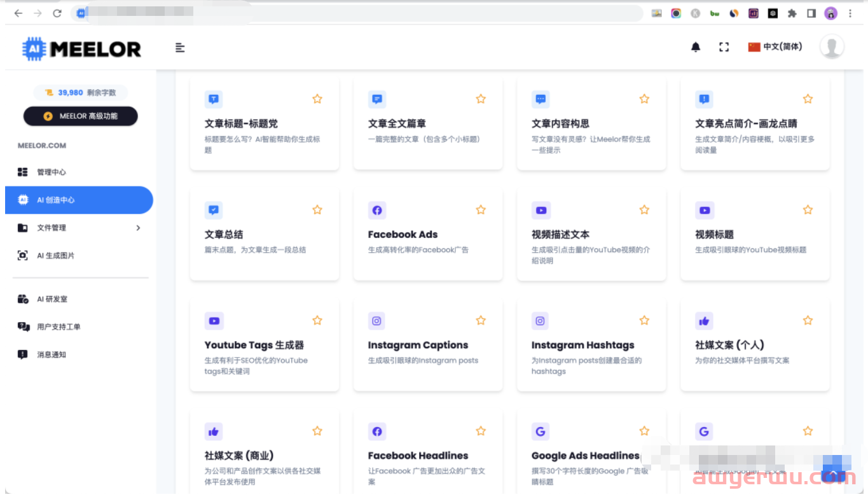The image size is (868, 497).
Task: Open AI 生成图片 sidebar item
Action: (x=55, y=256)
